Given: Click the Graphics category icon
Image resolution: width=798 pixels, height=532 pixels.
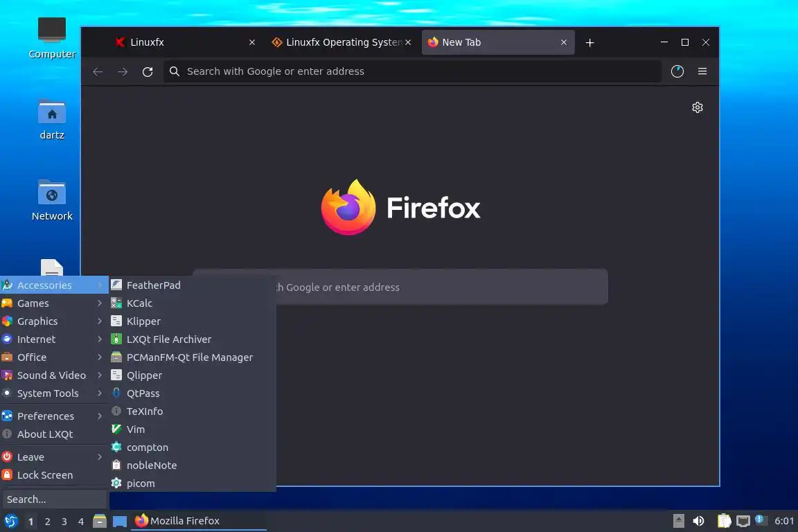Looking at the screenshot, I should tap(7, 321).
